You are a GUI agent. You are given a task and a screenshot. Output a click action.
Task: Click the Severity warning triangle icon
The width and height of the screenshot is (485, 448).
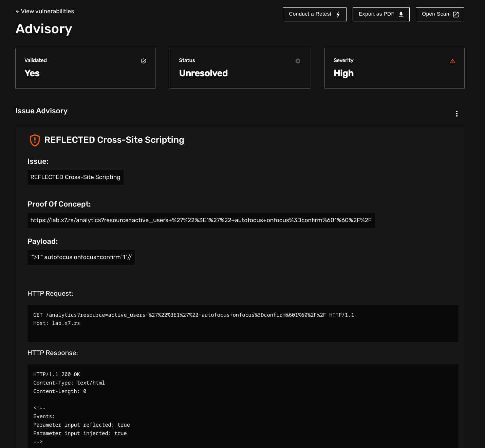(452, 61)
